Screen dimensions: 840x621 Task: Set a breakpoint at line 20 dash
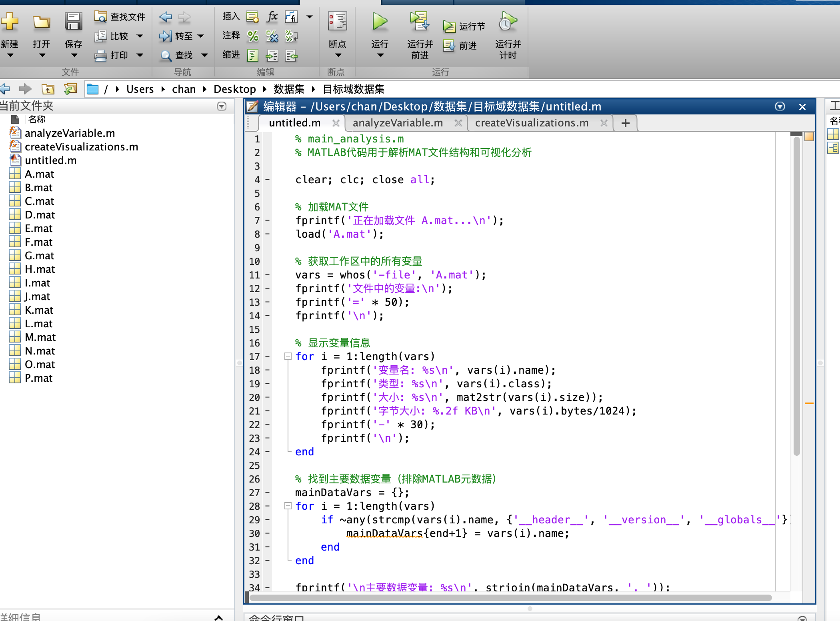point(267,397)
